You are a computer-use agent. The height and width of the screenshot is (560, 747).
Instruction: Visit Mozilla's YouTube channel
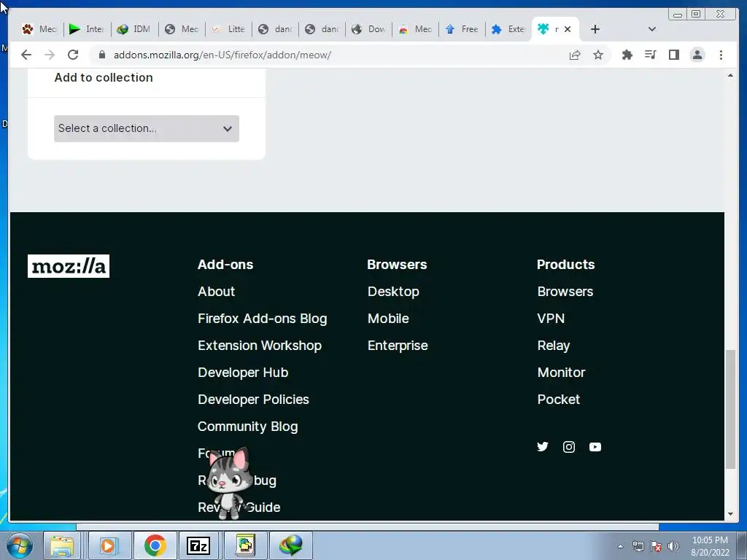coord(595,447)
